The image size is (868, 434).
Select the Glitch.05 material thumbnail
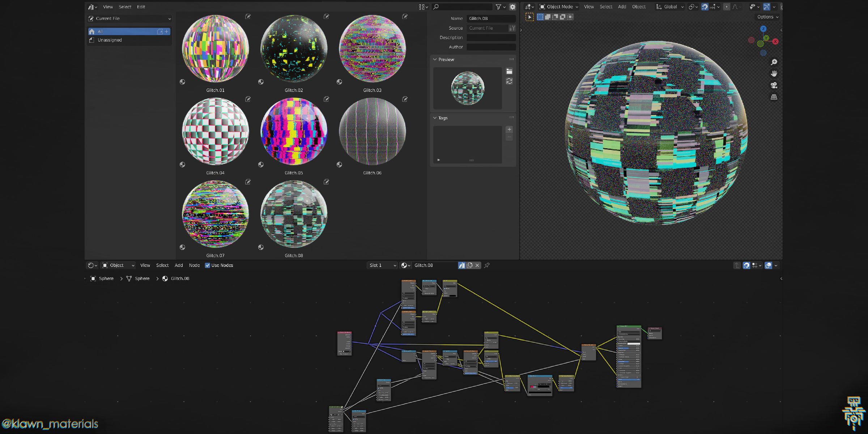[x=293, y=132]
